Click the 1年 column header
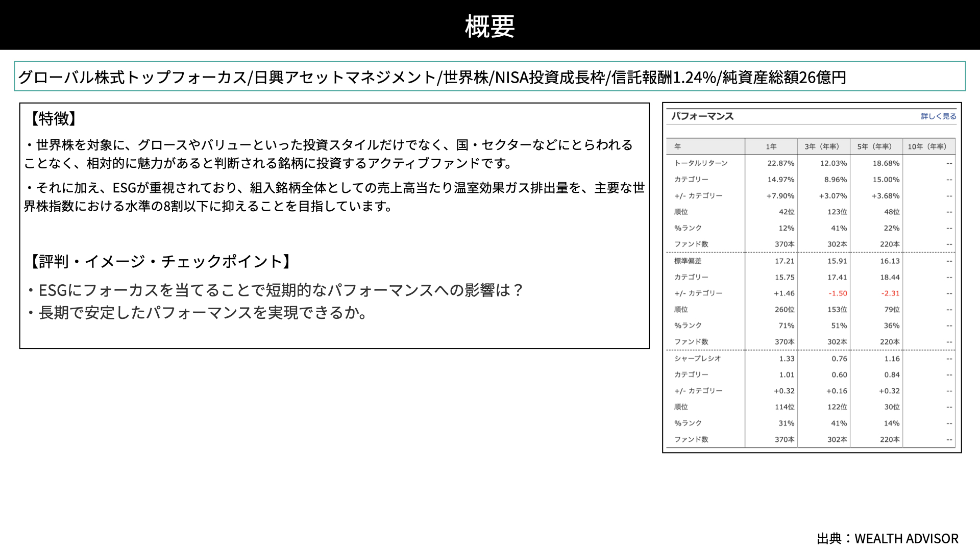The width and height of the screenshot is (980, 551). pos(771,146)
